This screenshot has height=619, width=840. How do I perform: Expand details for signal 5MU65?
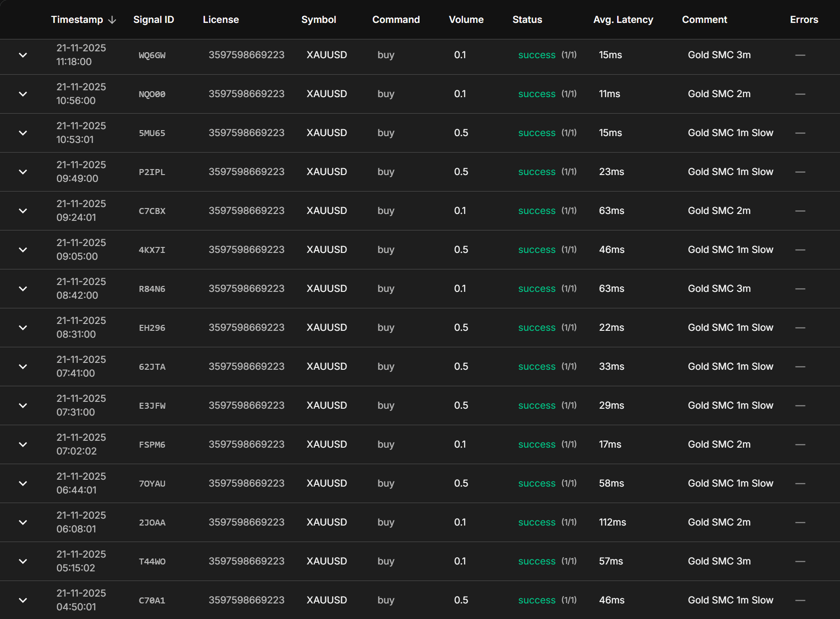coord(23,133)
